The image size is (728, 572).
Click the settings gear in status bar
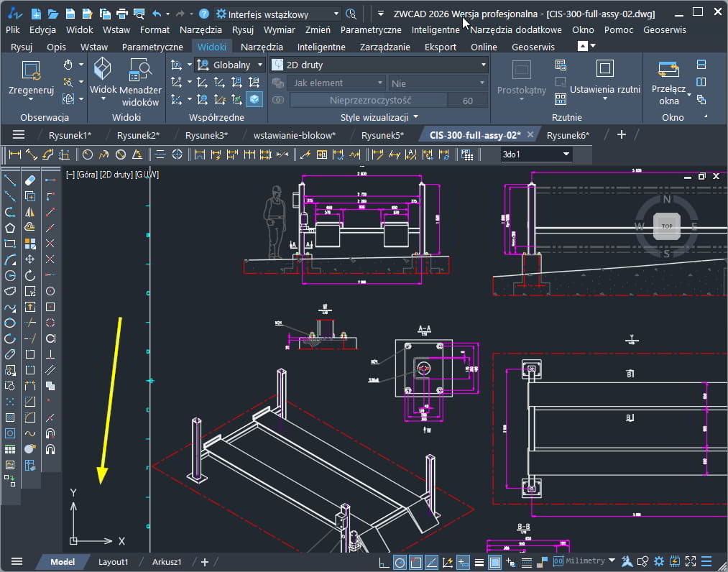click(x=659, y=561)
